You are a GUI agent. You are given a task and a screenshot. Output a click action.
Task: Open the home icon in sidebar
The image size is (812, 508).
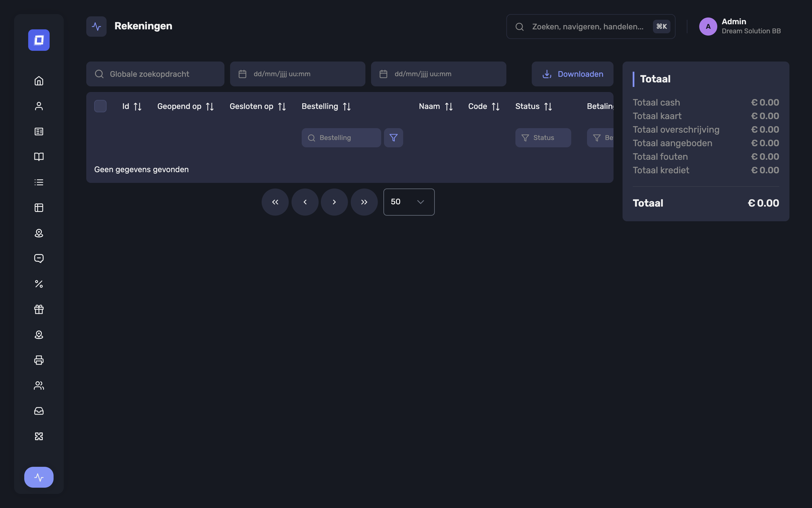(x=39, y=81)
